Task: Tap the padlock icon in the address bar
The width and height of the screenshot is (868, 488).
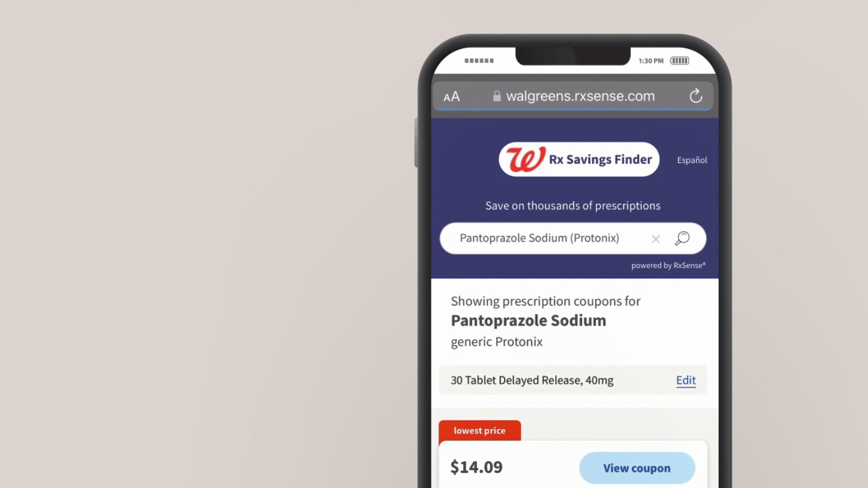Action: [x=497, y=96]
